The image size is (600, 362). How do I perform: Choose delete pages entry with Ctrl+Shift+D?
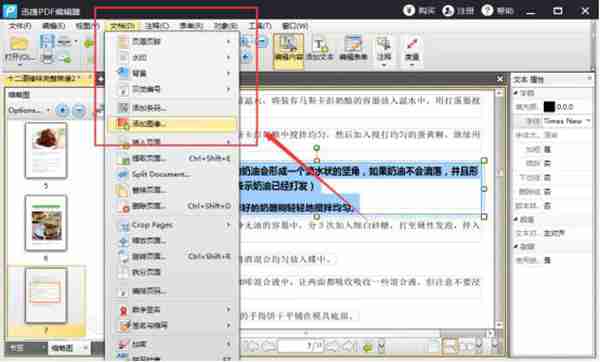click(x=172, y=206)
